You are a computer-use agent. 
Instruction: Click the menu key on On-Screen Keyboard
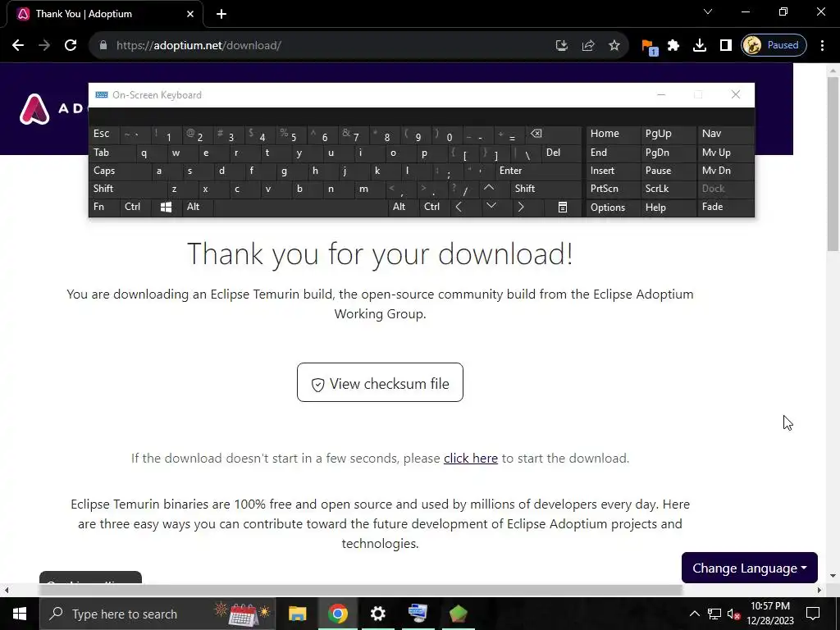tap(563, 207)
